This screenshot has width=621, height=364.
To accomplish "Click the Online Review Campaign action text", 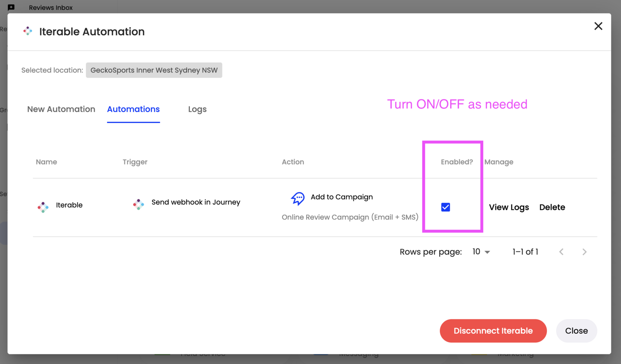I will (350, 217).
